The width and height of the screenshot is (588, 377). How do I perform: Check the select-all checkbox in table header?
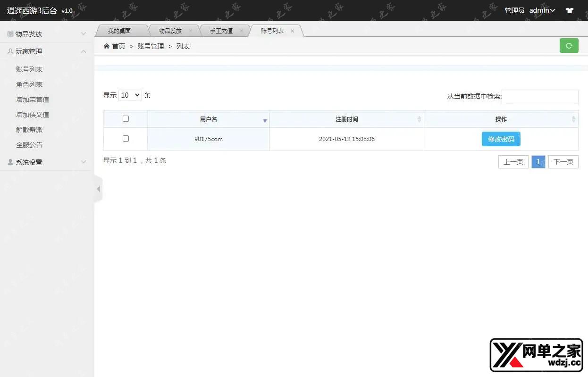tap(125, 118)
